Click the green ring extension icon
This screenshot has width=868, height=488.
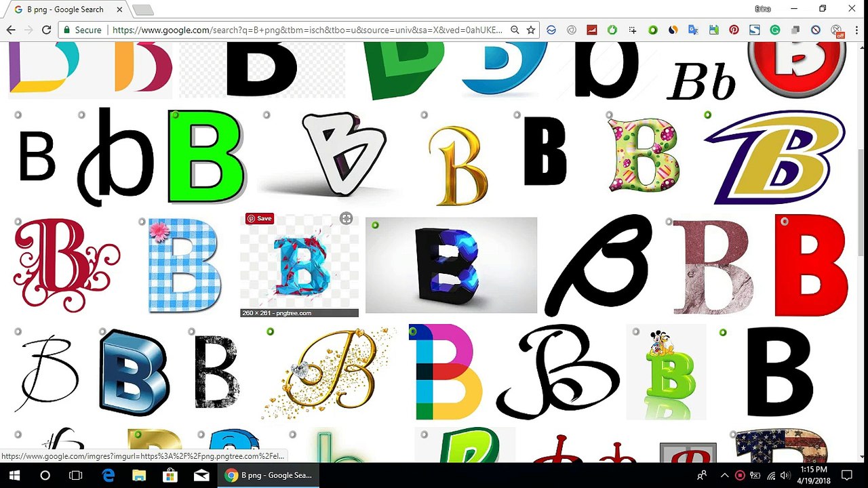[653, 30]
